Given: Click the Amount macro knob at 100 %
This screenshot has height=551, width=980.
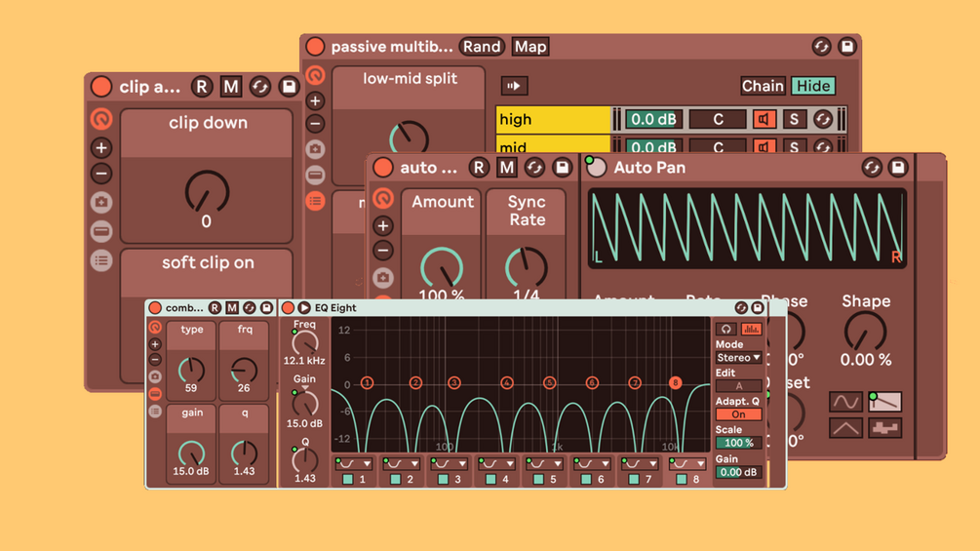Looking at the screenshot, I should click(x=442, y=268).
